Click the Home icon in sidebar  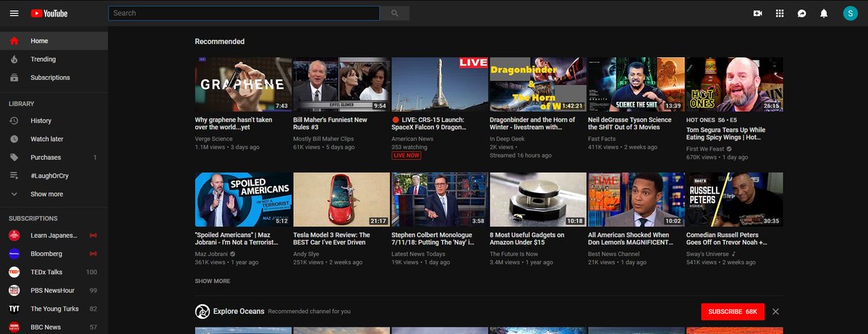tap(14, 40)
